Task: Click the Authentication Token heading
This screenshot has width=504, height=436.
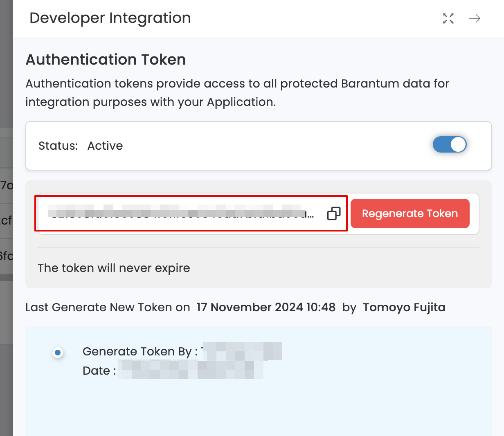Action: (106, 60)
